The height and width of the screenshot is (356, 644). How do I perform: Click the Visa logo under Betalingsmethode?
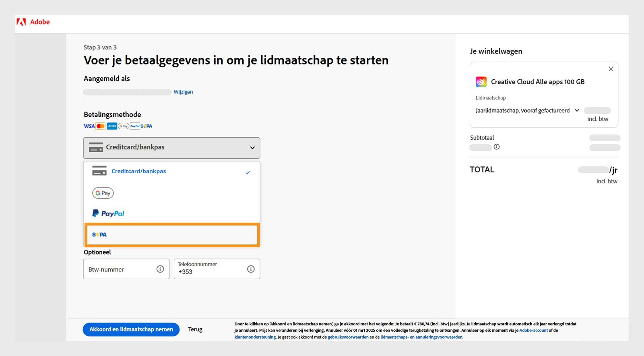[x=89, y=126]
